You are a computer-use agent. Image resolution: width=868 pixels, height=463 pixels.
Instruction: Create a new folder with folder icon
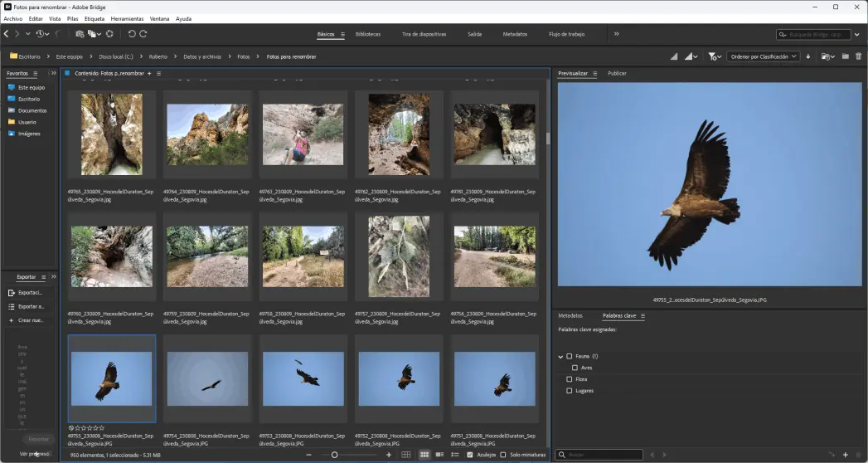(x=846, y=56)
